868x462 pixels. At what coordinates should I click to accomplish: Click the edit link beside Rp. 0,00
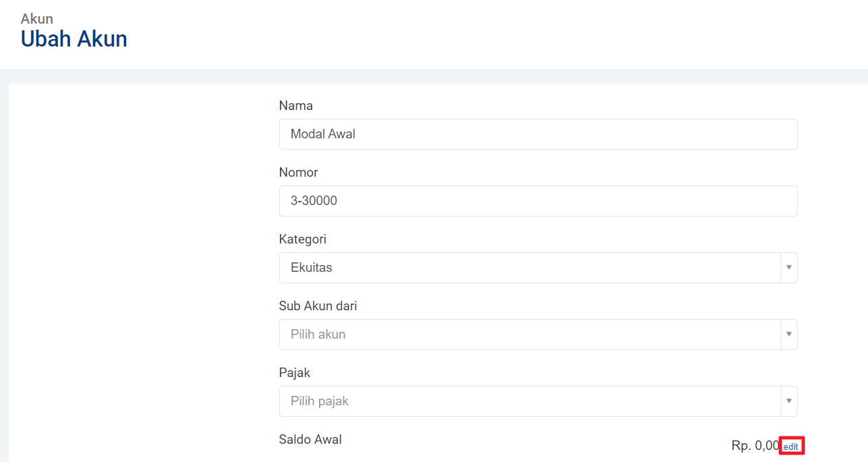(791, 446)
